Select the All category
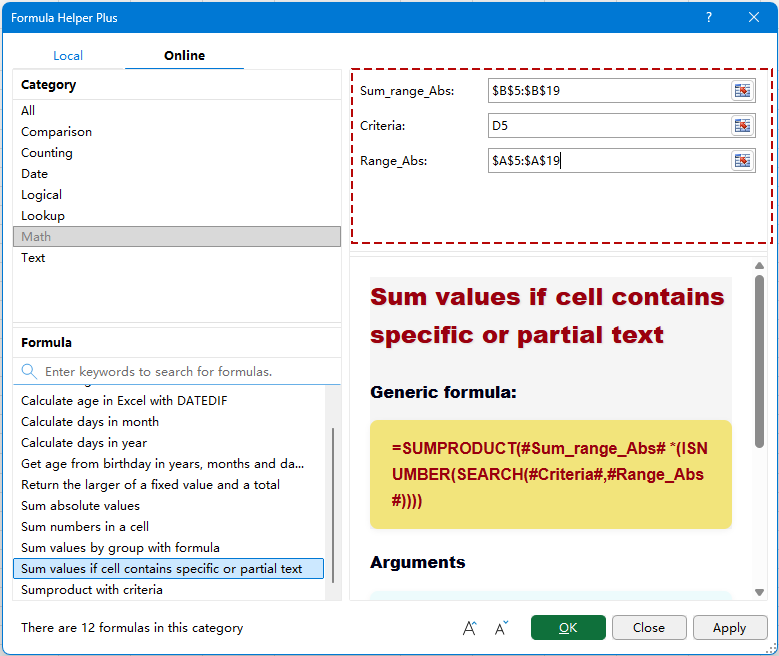The image size is (779, 656). tap(177, 110)
